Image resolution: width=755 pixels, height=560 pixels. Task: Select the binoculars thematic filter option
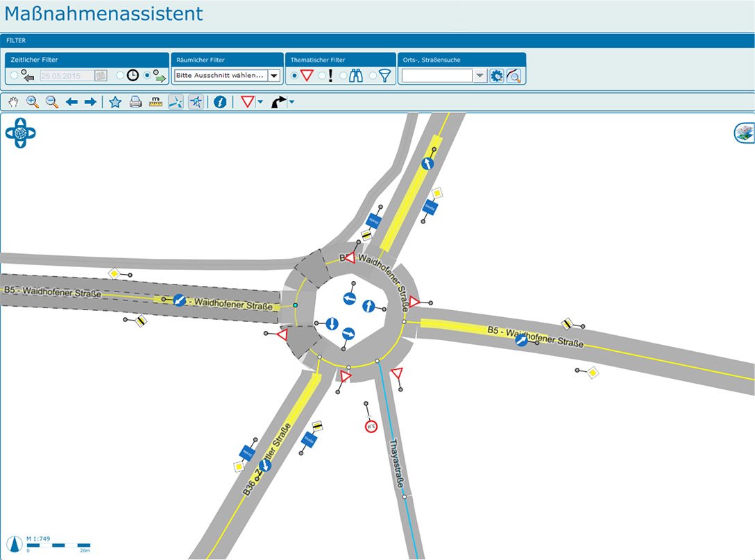[344, 75]
